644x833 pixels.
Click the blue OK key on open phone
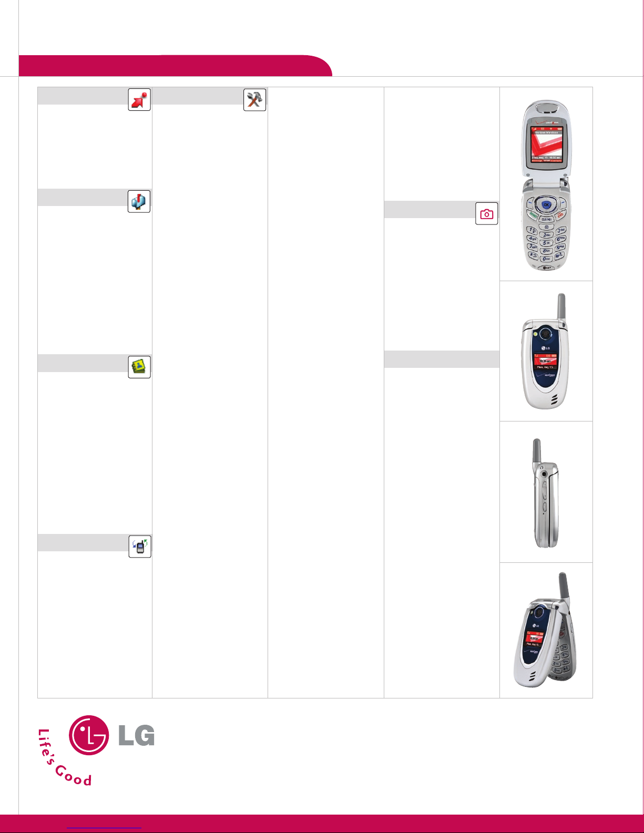pyautogui.click(x=547, y=204)
